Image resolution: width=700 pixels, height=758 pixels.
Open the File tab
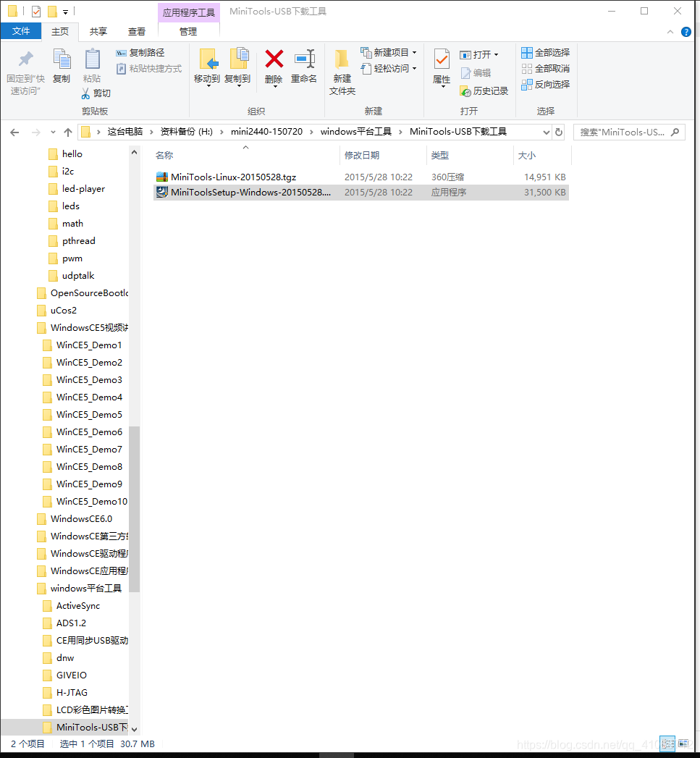(21, 31)
